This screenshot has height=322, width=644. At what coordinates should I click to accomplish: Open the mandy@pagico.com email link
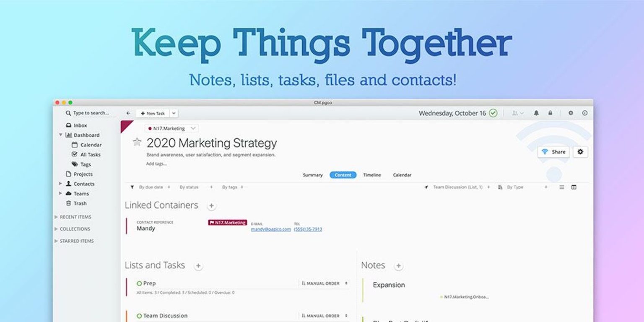click(x=271, y=229)
